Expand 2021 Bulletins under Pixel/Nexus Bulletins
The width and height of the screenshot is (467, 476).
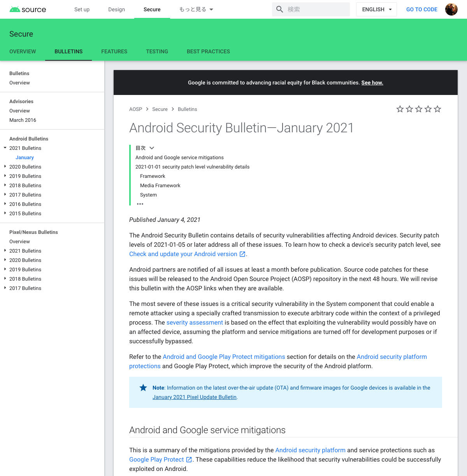coord(5,251)
